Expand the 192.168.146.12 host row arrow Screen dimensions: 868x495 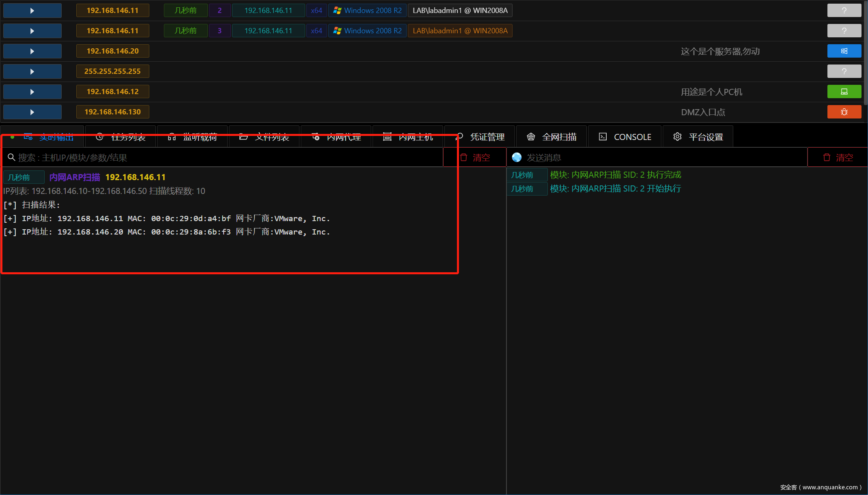click(32, 92)
